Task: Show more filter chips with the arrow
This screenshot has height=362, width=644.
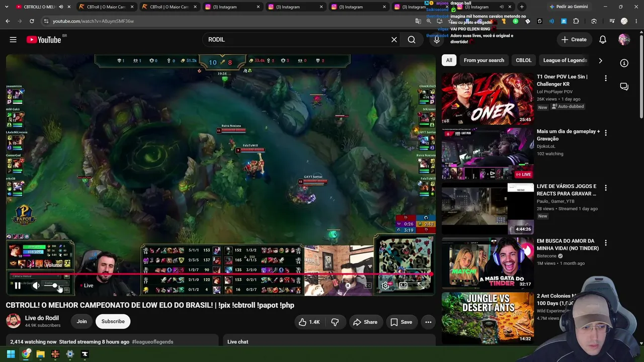Action: pyautogui.click(x=600, y=60)
